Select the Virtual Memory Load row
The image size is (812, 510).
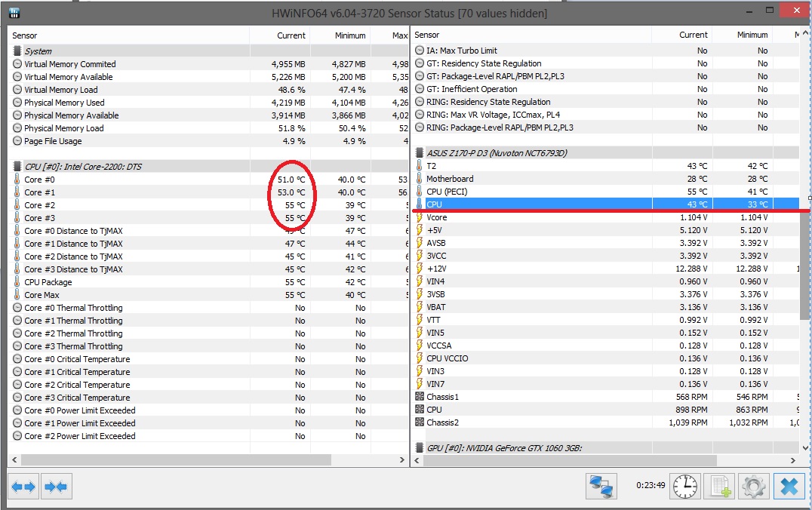[x=209, y=90]
